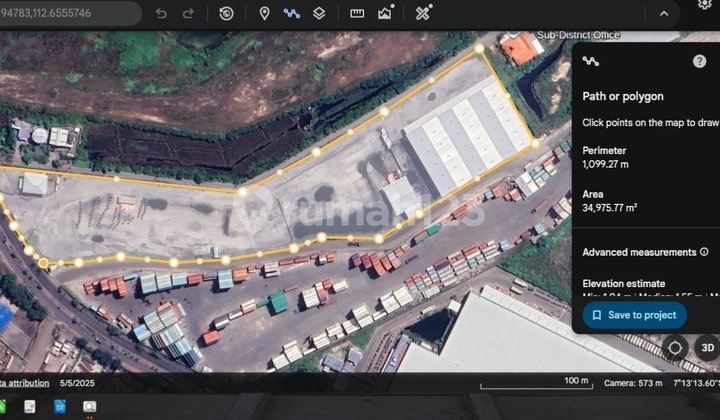Open help question mark in polygon panel
The width and height of the screenshot is (720, 420).
(699, 61)
